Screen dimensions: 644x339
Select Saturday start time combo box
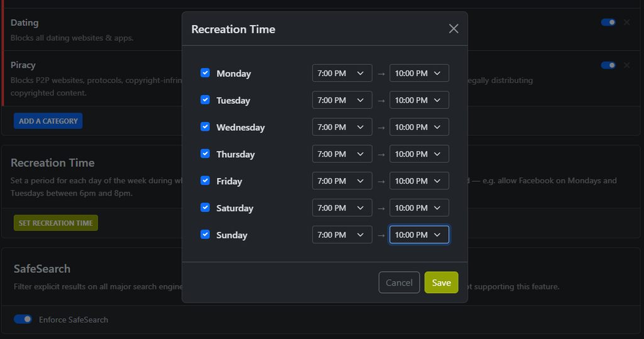[342, 208]
